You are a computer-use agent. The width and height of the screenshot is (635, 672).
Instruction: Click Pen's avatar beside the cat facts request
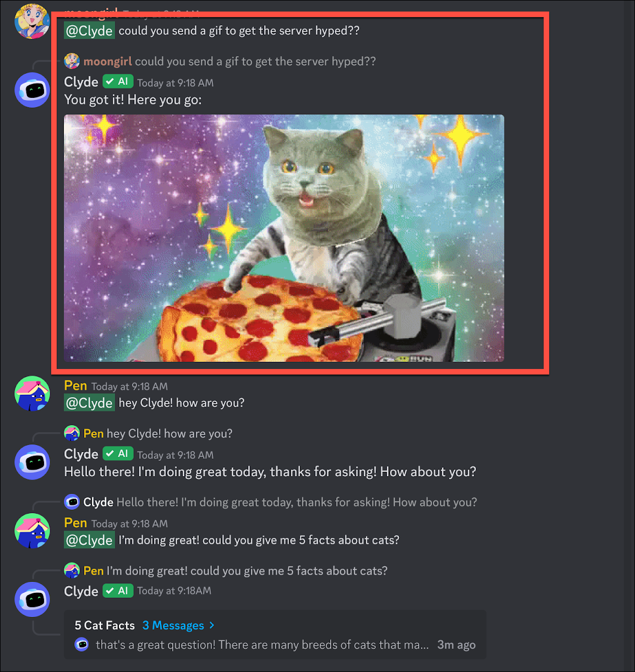tap(32, 531)
